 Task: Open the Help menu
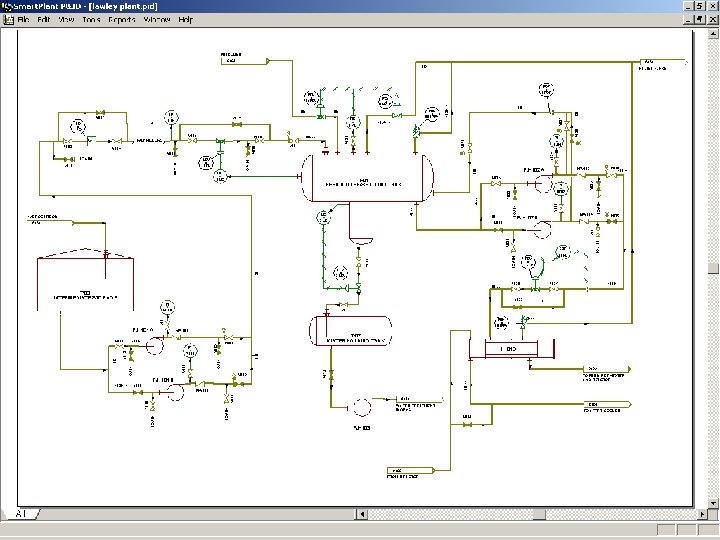click(x=186, y=20)
